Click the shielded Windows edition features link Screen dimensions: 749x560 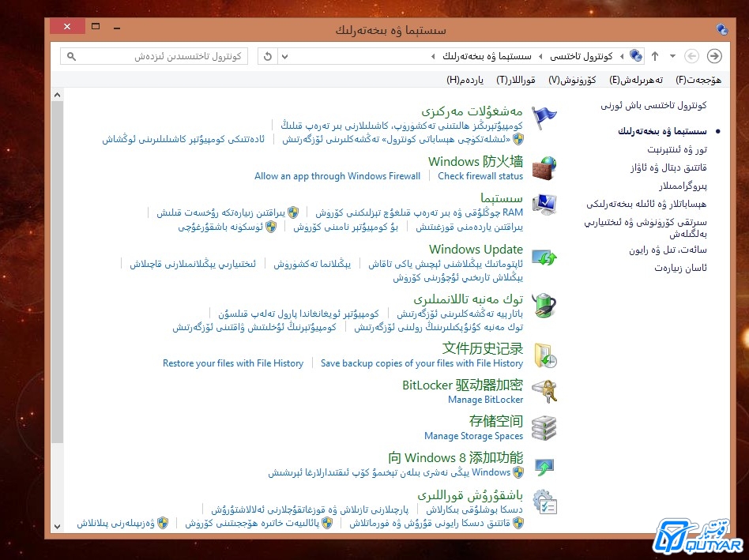pos(396,472)
